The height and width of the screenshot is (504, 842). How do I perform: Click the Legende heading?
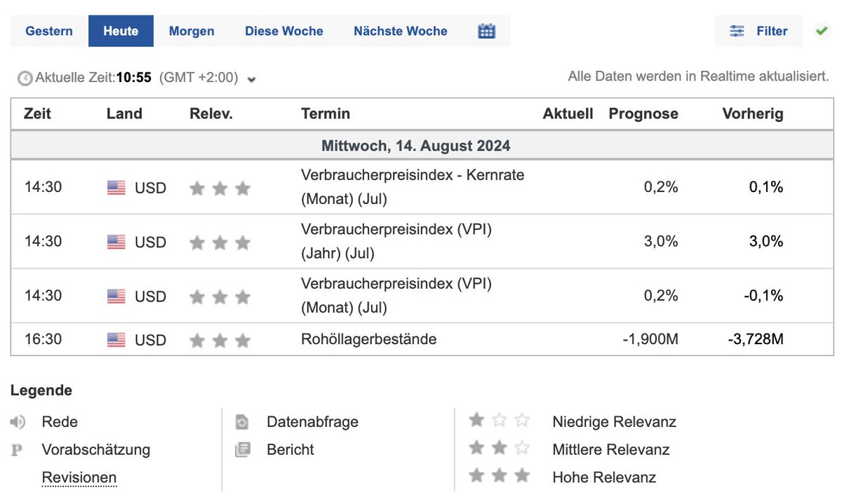(x=41, y=390)
